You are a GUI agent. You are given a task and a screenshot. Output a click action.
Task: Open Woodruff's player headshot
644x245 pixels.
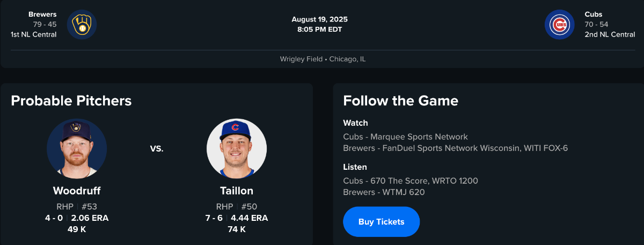tap(77, 149)
